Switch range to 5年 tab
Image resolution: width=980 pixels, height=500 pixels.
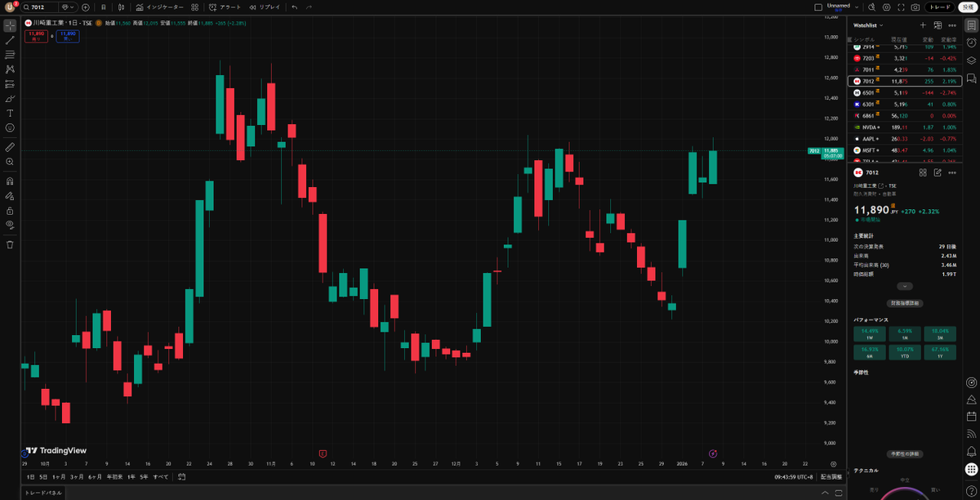(x=144, y=476)
